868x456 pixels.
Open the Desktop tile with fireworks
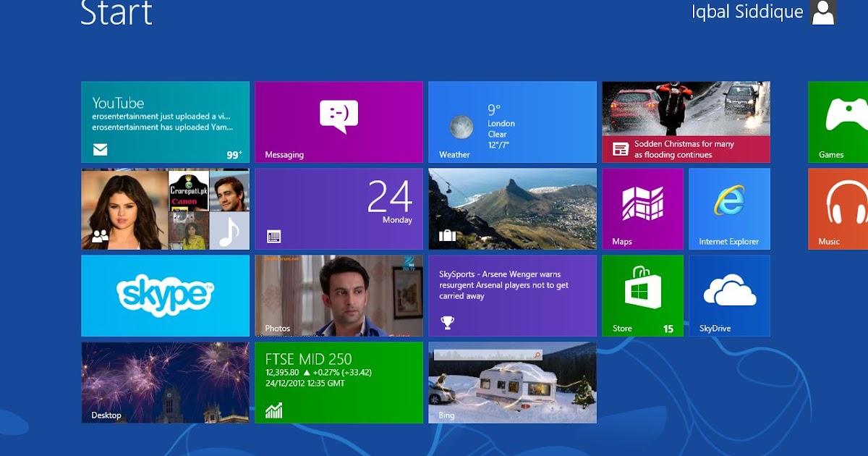click(165, 382)
